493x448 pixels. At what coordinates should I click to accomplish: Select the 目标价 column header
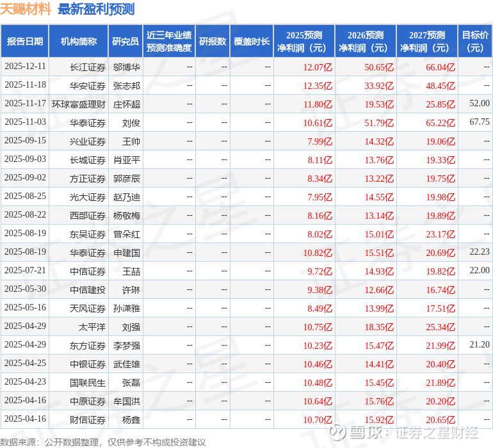(475, 41)
